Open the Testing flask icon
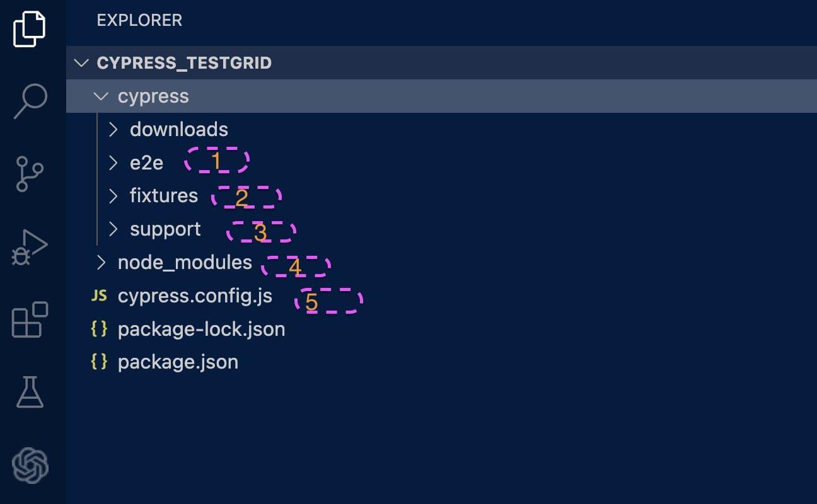Screen dimensions: 817x504 pyautogui.click(x=30, y=392)
